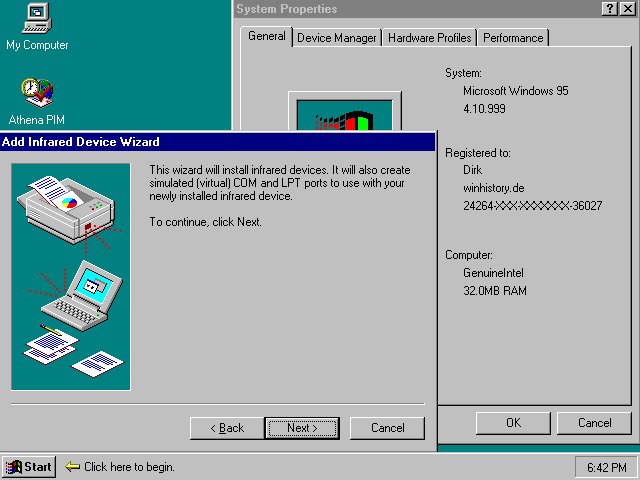640x480 pixels.
Task: Click the Windows logo monitor image
Action: 345,111
